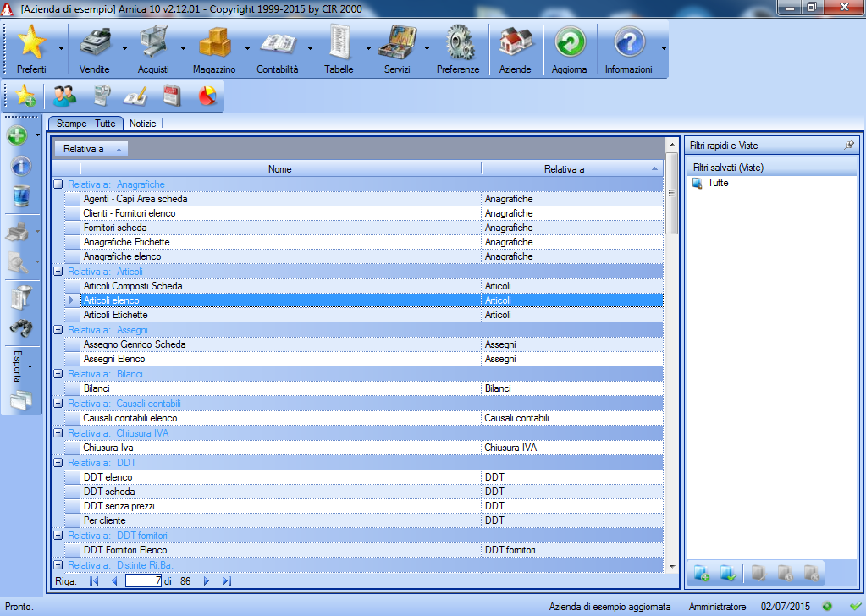Collapse the Assegni group
Viewport: 866px width, 616px height.
[x=58, y=329]
